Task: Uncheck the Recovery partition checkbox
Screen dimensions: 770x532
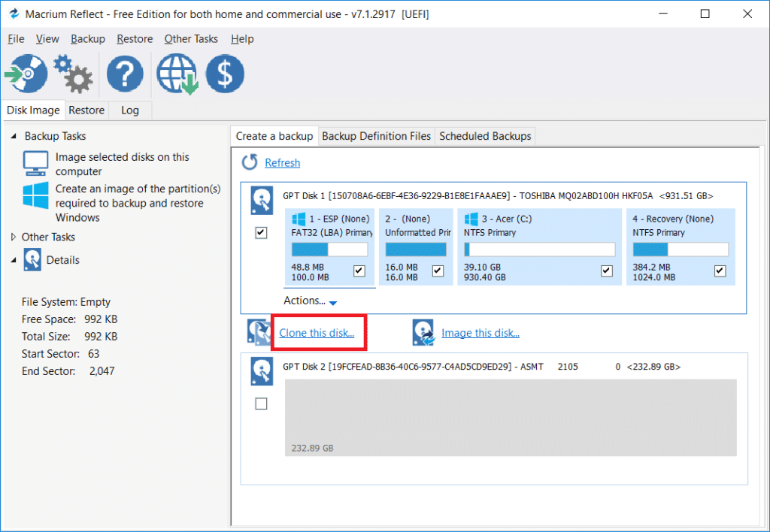Action: (720, 271)
